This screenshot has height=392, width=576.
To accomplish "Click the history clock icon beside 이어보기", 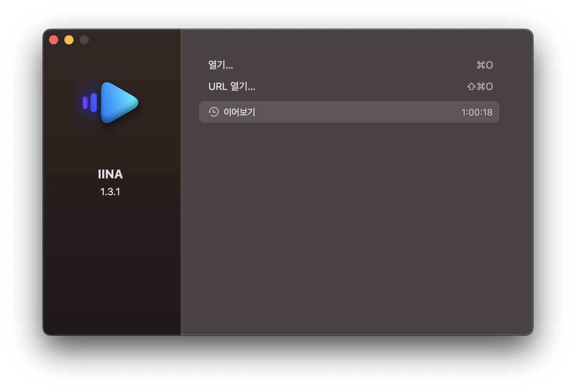I will (214, 112).
